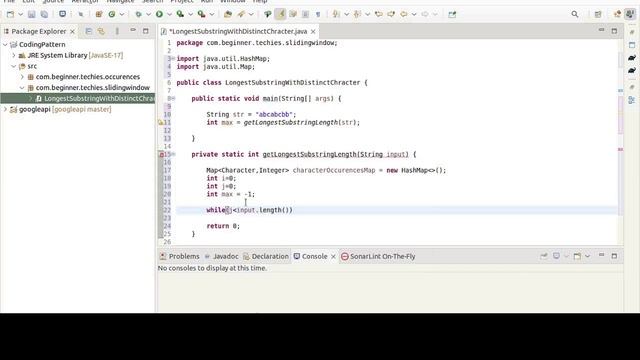Viewport: 640px width, 360px height.
Task: Open SonarLint On-The-Fly tab
Action: (378, 256)
